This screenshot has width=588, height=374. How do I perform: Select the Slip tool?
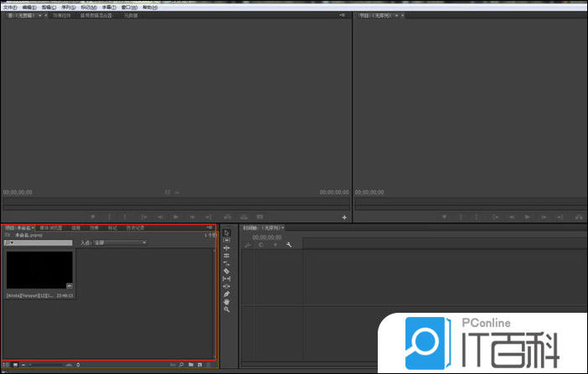(x=226, y=278)
